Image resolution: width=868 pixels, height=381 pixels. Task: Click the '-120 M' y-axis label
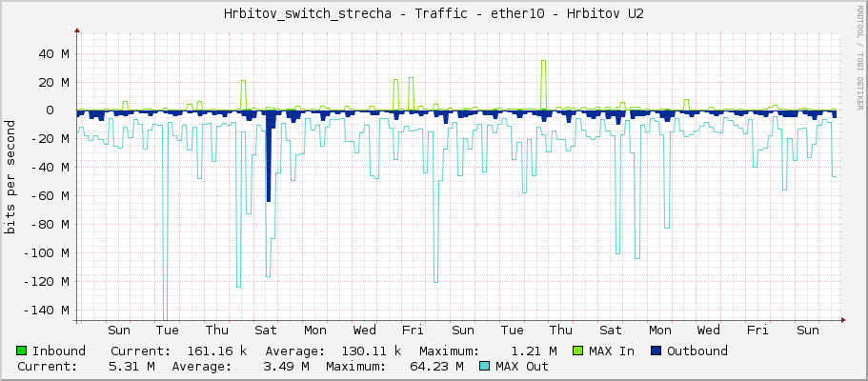pos(47,281)
